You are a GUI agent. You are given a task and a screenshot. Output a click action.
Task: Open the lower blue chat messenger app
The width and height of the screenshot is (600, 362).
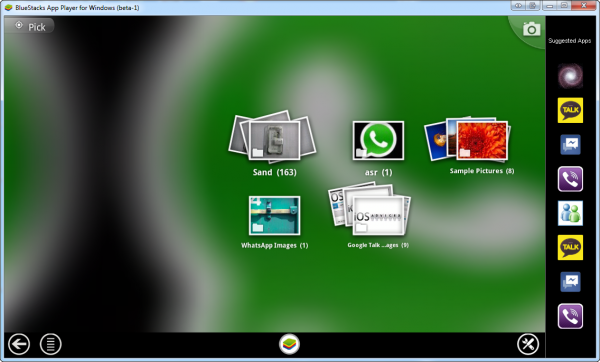(570, 282)
